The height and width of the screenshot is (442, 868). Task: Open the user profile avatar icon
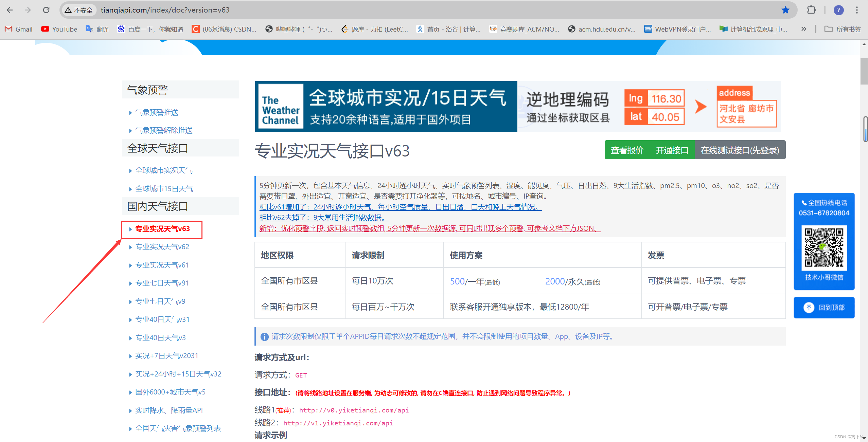(838, 10)
